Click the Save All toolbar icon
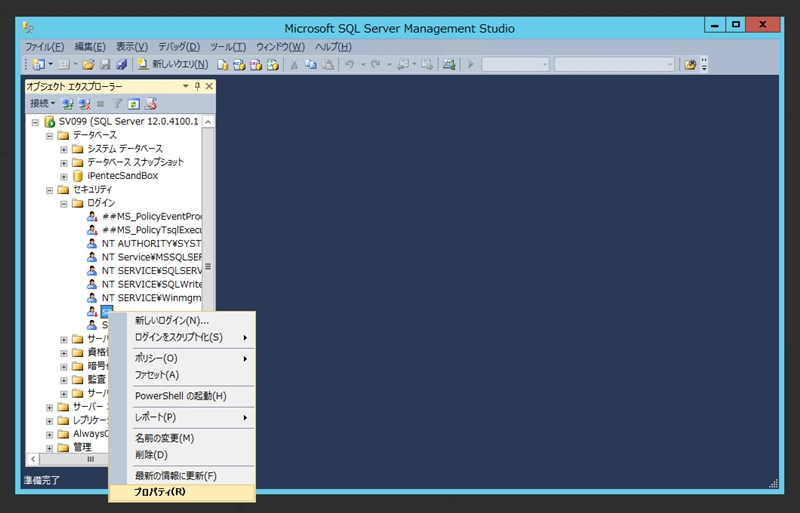The image size is (800, 513). tap(121, 64)
